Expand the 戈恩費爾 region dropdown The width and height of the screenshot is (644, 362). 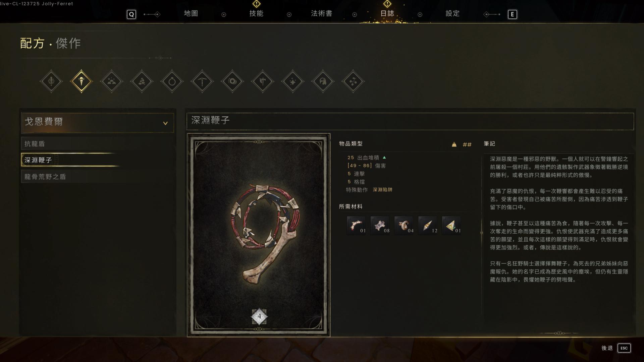pyautogui.click(x=97, y=122)
